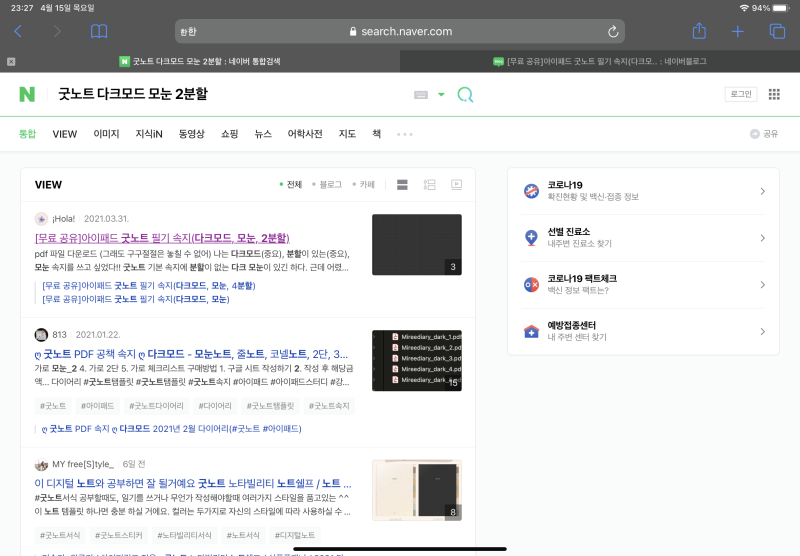Switch to the 어학사전 tab
The height and width of the screenshot is (556, 800).
pyautogui.click(x=305, y=134)
